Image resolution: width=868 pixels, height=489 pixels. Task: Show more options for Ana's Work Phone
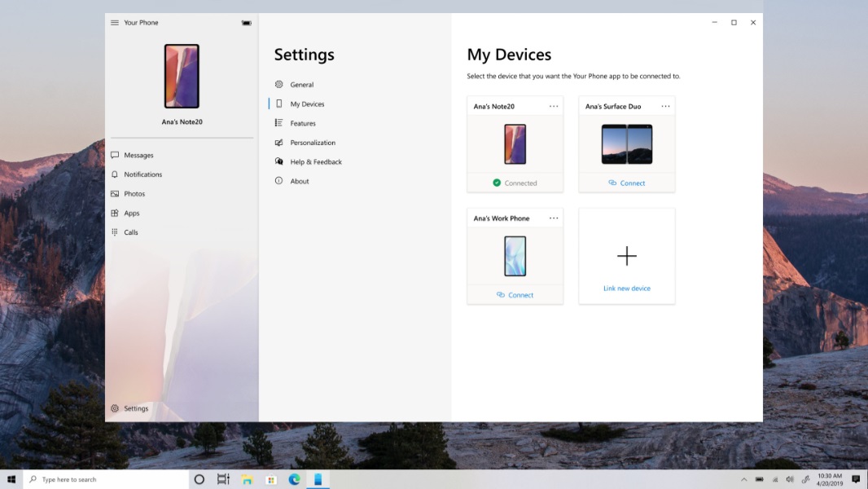(x=554, y=218)
